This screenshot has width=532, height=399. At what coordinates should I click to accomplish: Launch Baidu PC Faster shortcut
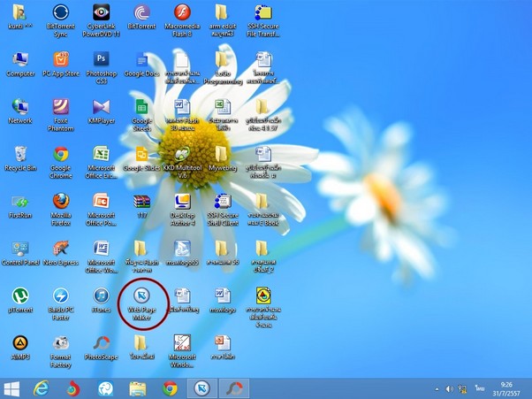click(x=61, y=304)
